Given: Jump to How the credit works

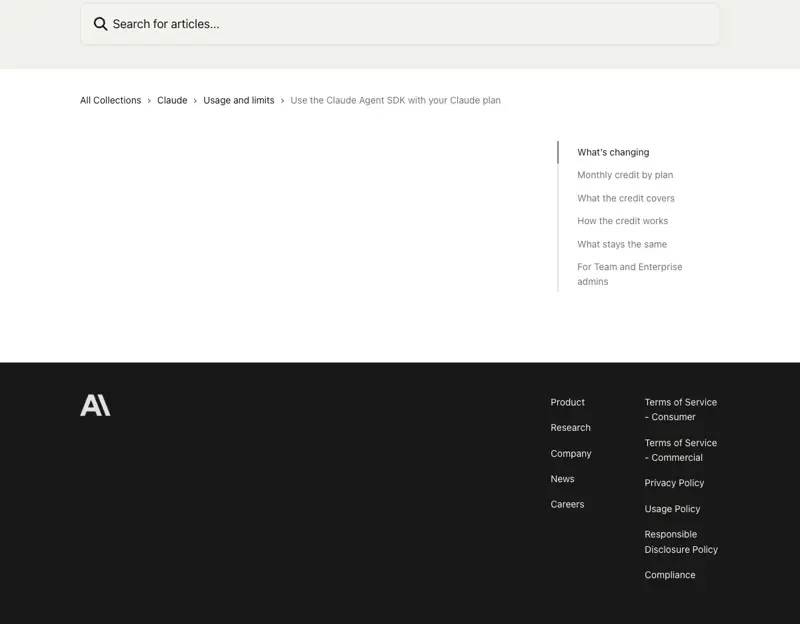Looking at the screenshot, I should (622, 221).
